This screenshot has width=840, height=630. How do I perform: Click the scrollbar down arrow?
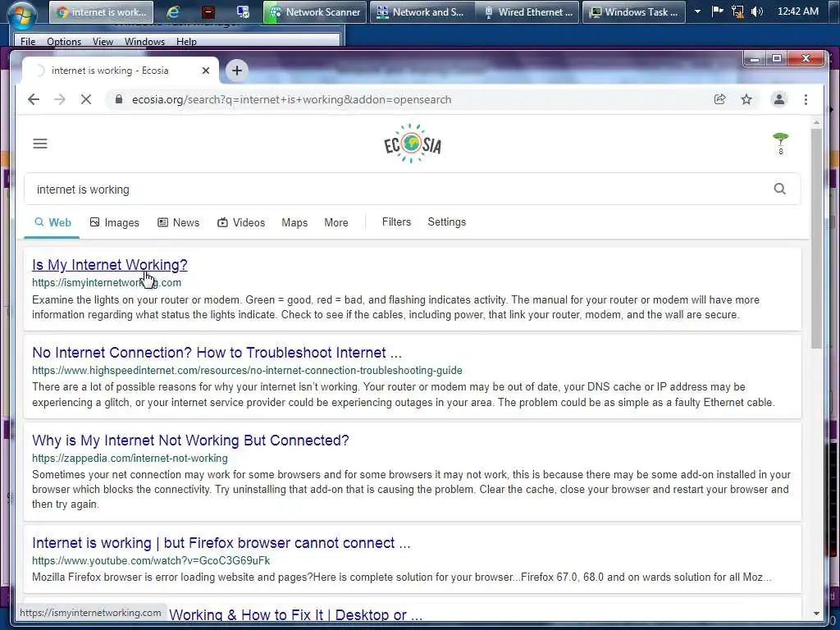point(816,614)
